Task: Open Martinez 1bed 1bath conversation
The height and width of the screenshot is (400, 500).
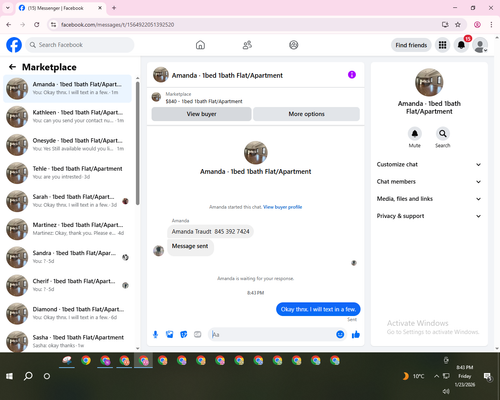Action: (67, 229)
